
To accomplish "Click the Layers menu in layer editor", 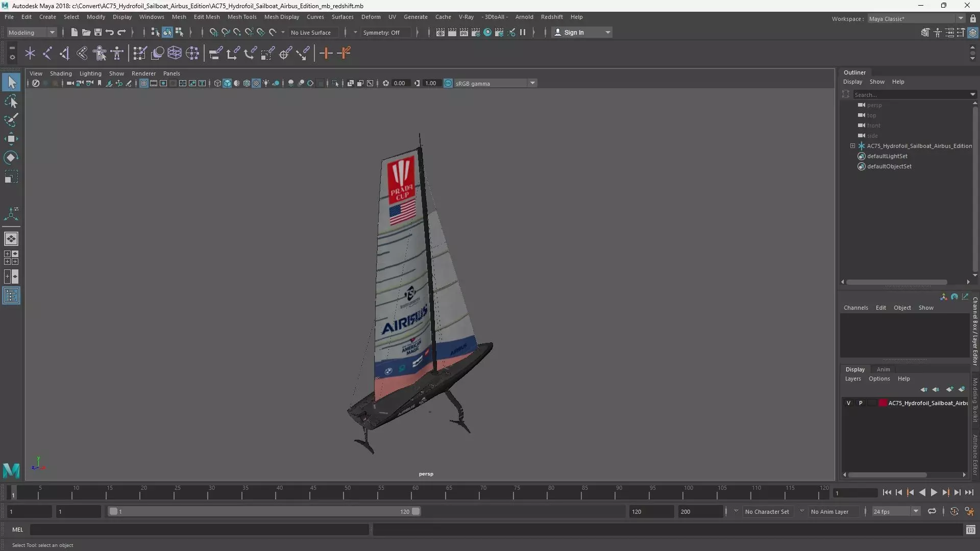I will [x=852, y=379].
